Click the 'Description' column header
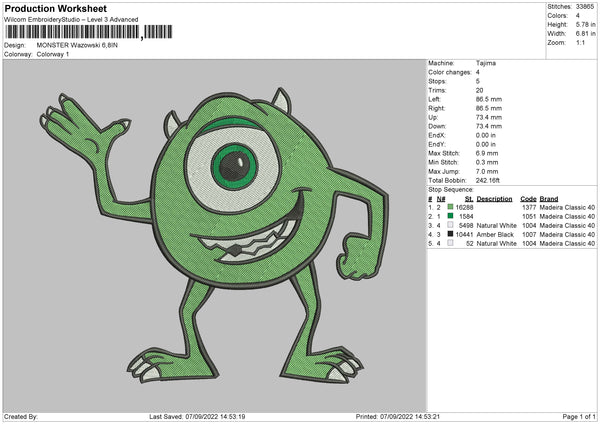Screen dimensions: 600x424 [494, 199]
